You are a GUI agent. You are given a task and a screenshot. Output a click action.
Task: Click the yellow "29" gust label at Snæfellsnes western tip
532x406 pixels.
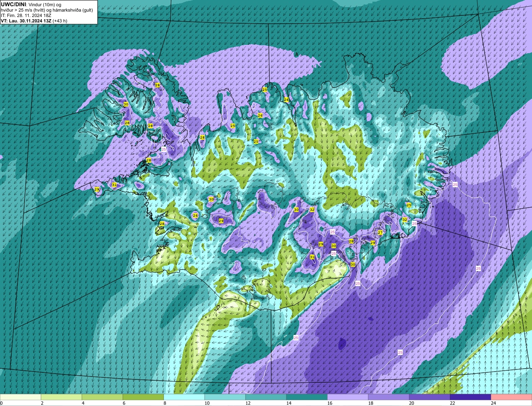(97, 189)
